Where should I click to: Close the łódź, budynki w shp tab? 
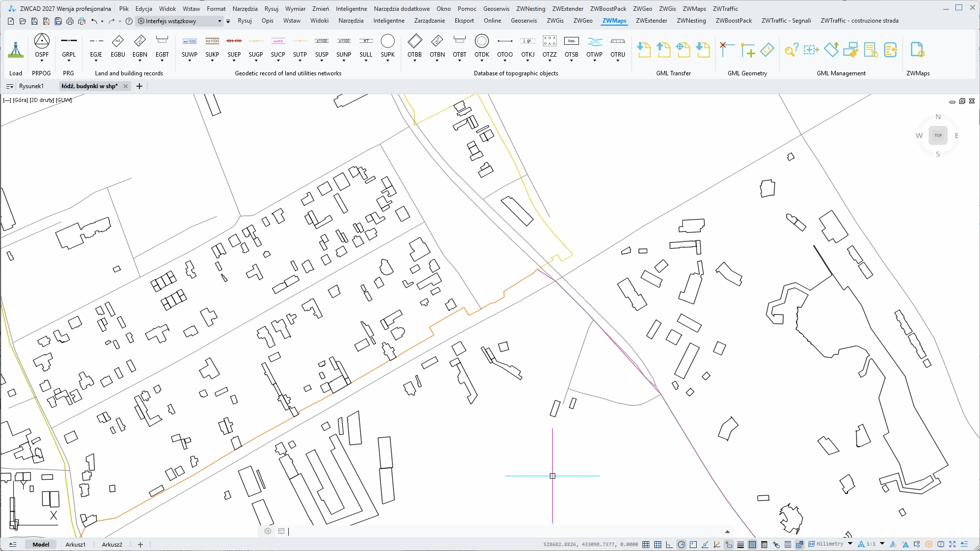pyautogui.click(x=126, y=86)
